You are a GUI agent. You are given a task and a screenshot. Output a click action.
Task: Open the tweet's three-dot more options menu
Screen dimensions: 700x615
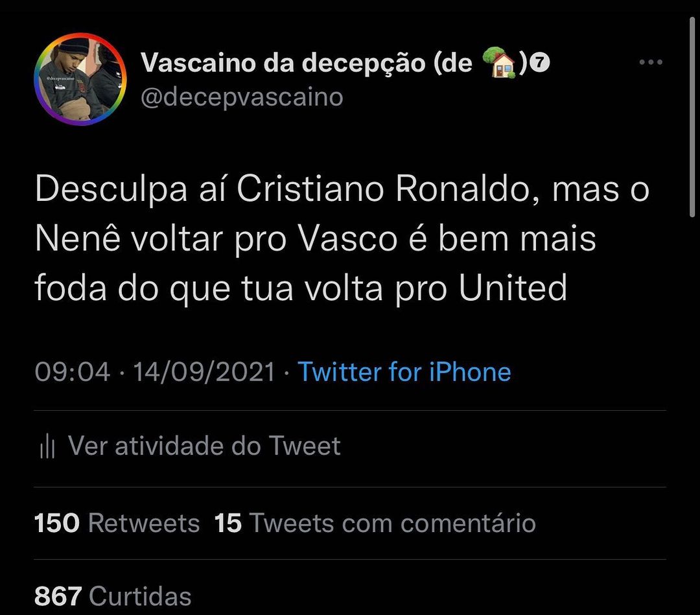pos(650,63)
